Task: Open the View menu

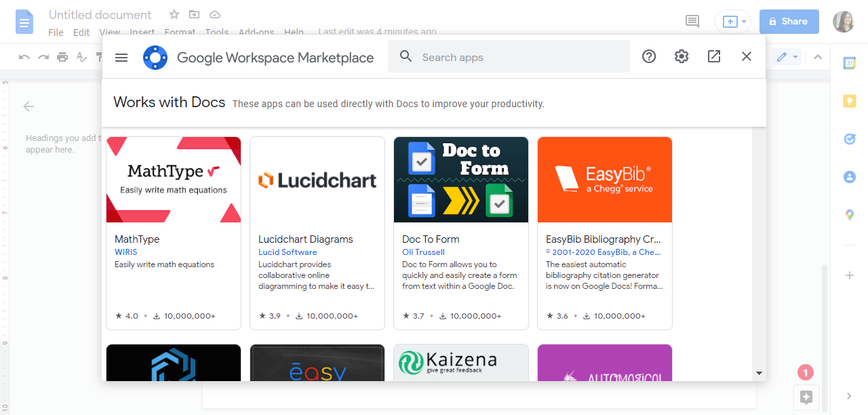Action: click(x=109, y=32)
